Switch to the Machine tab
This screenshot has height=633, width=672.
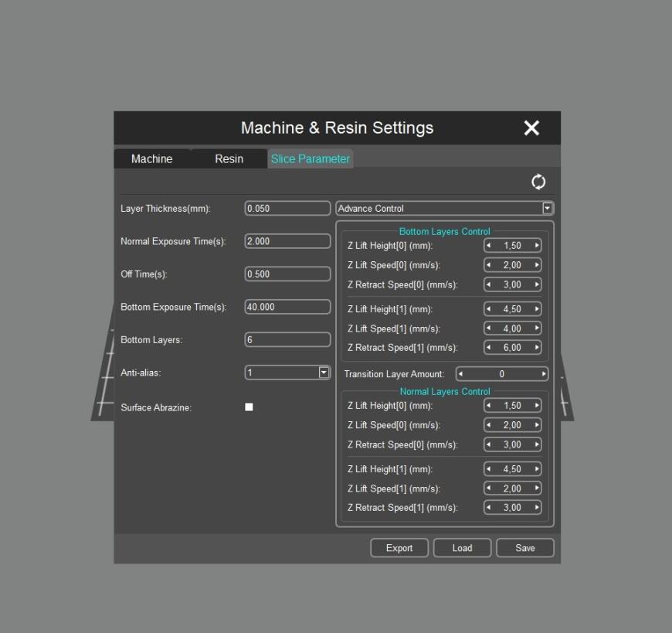point(151,158)
